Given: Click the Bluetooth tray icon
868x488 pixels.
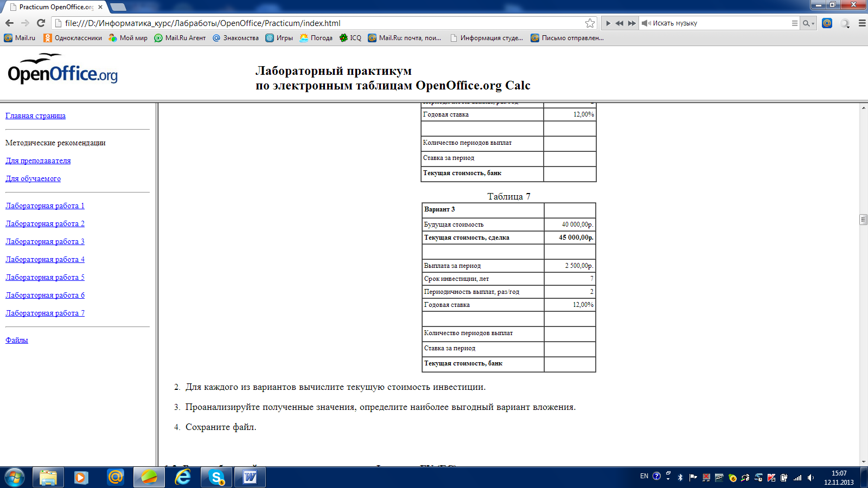Looking at the screenshot, I should coord(680,477).
